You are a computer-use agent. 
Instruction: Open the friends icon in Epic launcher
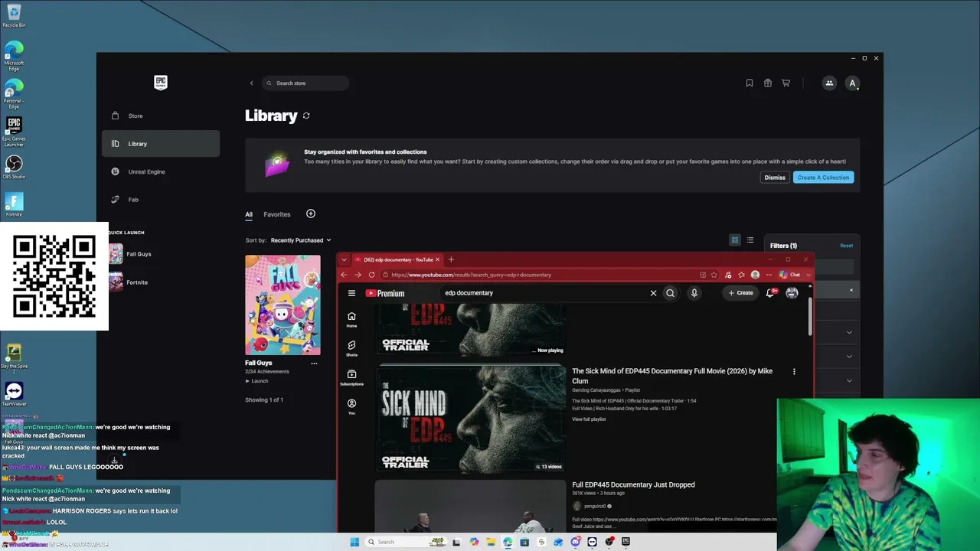point(829,83)
